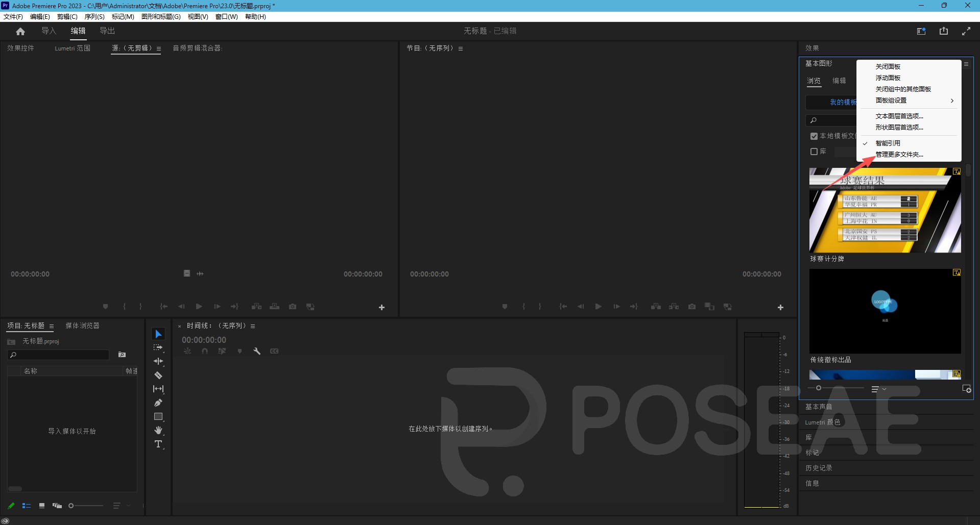Viewport: 980px width, 525px height.
Task: Open the Home screen icon
Action: (20, 31)
